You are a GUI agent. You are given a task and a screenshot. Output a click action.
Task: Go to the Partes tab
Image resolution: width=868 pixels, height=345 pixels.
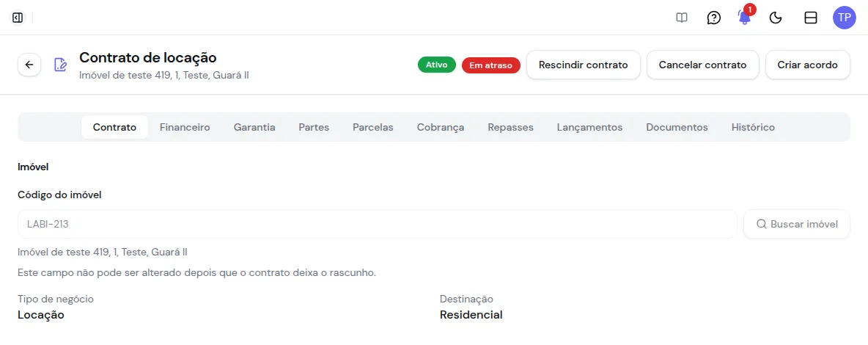[314, 127]
